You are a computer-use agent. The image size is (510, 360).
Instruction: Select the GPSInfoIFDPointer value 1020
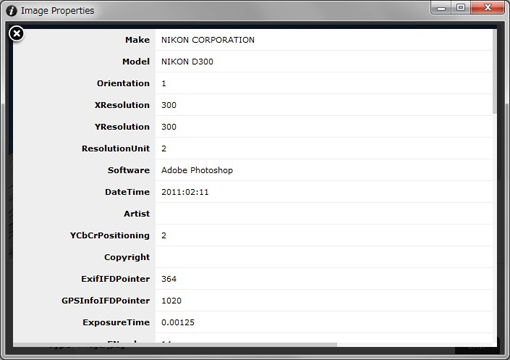tap(171, 301)
